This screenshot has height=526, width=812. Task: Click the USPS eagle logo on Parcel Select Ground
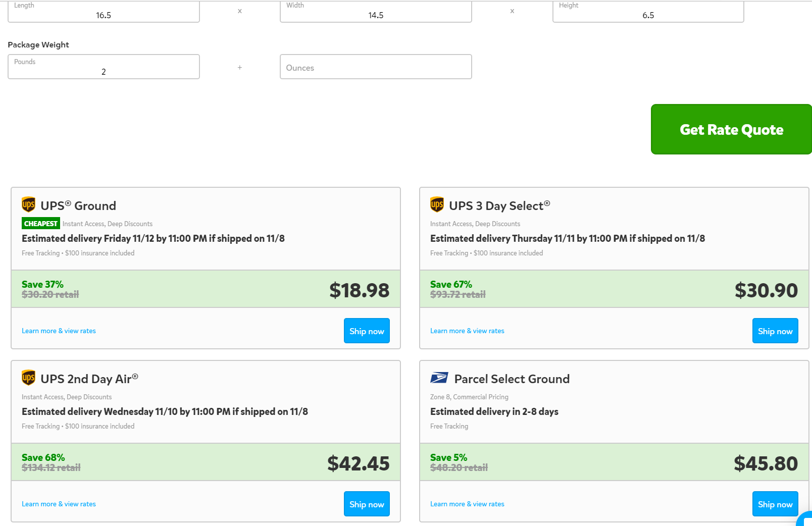pyautogui.click(x=439, y=378)
